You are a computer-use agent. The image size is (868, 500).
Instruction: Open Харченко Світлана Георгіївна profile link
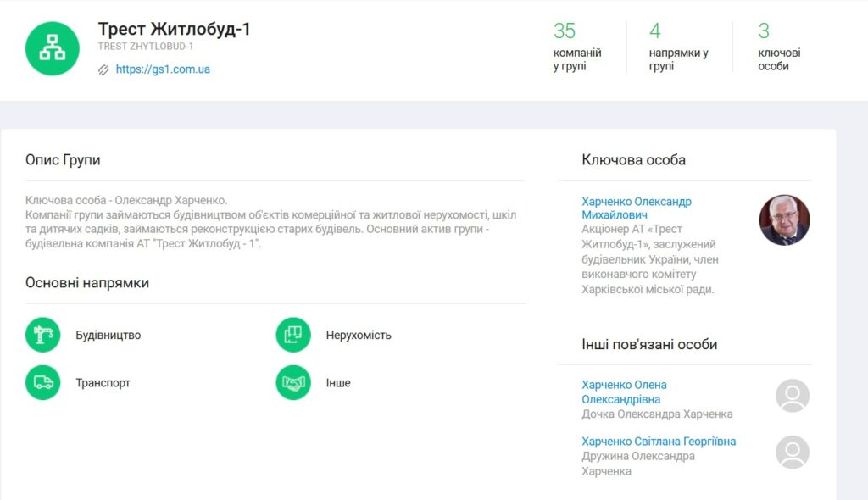[x=659, y=442]
